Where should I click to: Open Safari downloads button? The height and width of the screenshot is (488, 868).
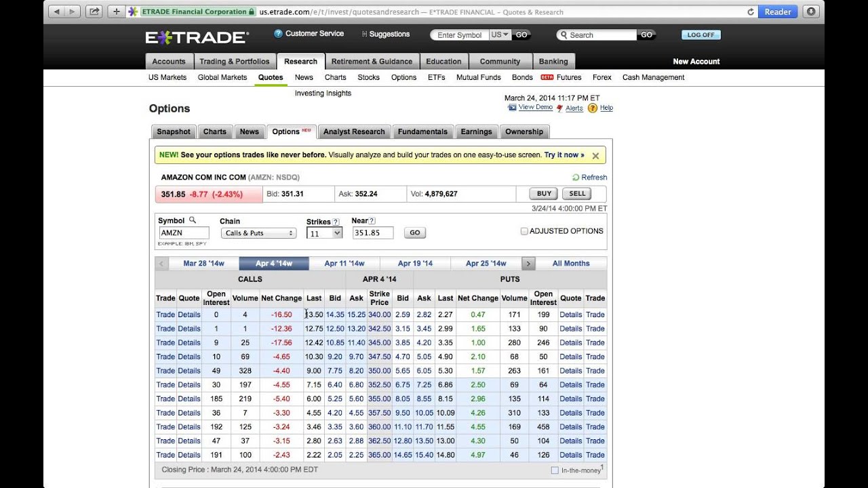coord(811,12)
